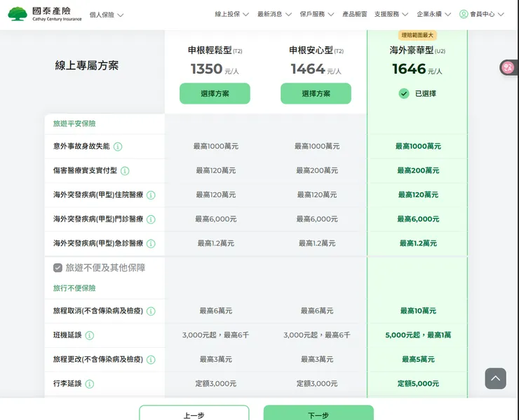The width and height of the screenshot is (519, 420).
Task: Choose 申根安心型 plan with 選擇方案
Action: pos(316,94)
